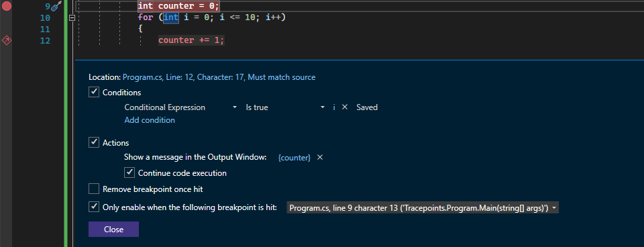Open the Conditional Expression dropdown
This screenshot has width=644, height=247.
click(180, 107)
